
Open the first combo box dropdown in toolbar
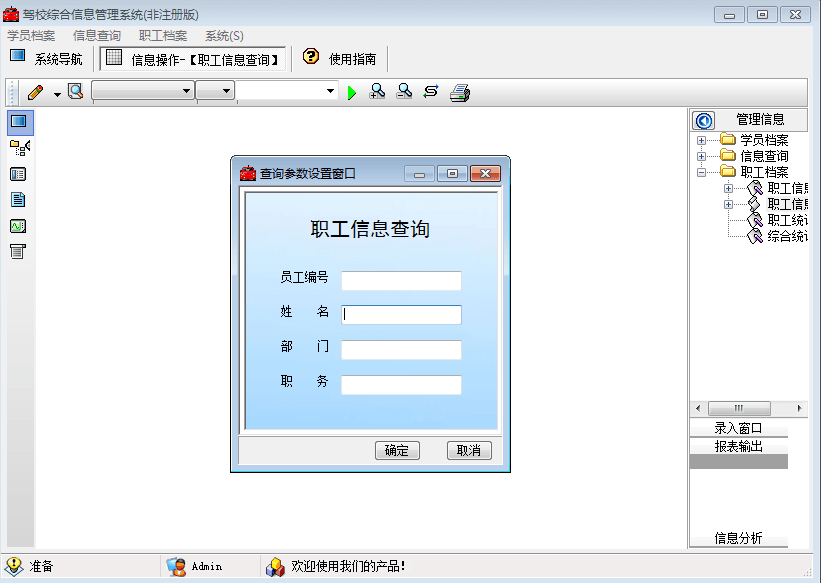pyautogui.click(x=186, y=91)
